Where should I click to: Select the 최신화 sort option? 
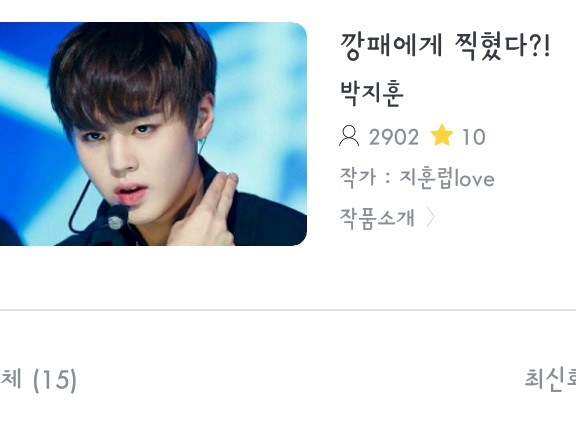[x=550, y=378]
